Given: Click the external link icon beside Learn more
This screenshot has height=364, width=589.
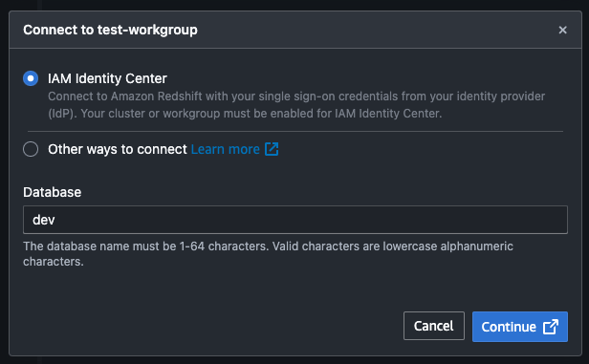Looking at the screenshot, I should [x=272, y=149].
